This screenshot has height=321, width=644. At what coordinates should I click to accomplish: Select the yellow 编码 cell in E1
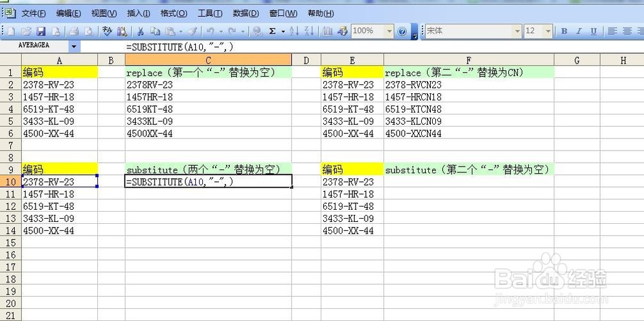352,73
